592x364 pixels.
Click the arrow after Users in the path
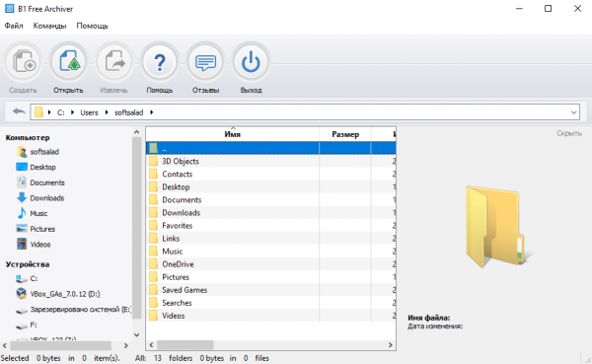[x=107, y=112]
